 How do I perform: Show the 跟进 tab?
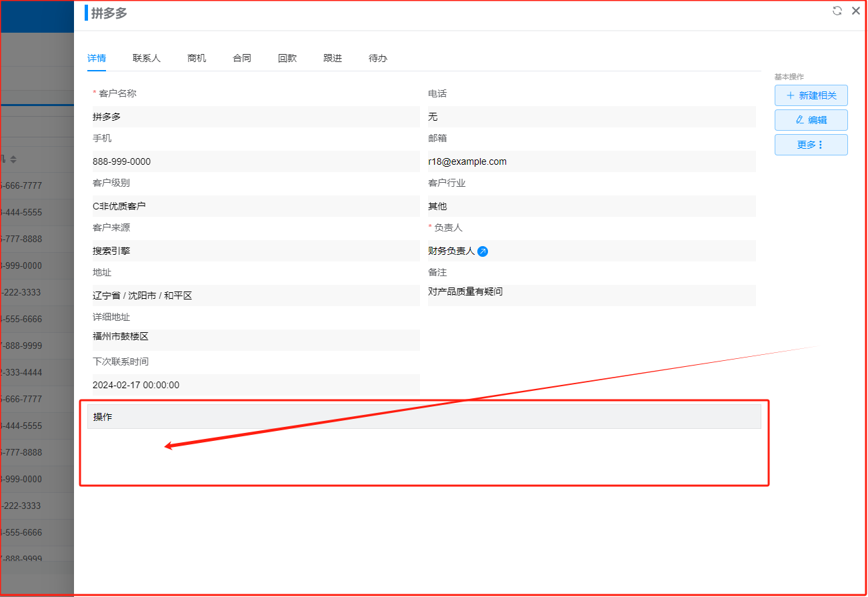pos(333,58)
